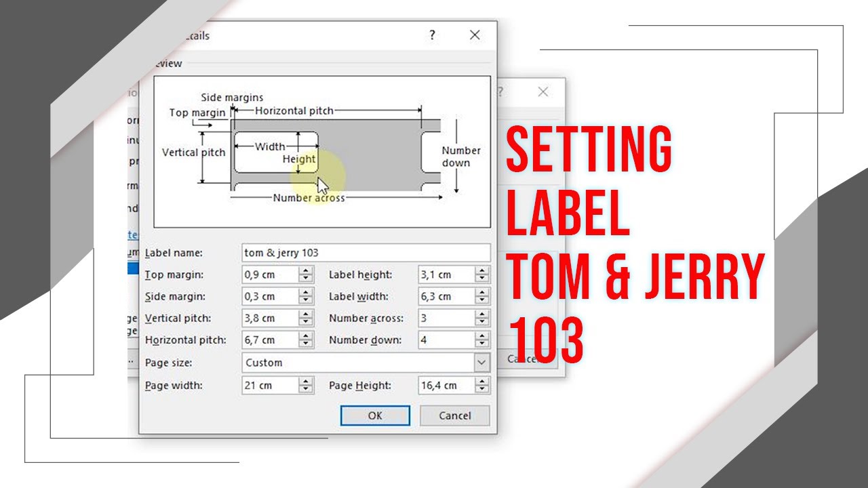The height and width of the screenshot is (488, 868).
Task: Decrease Page width with down arrow
Action: (306, 390)
